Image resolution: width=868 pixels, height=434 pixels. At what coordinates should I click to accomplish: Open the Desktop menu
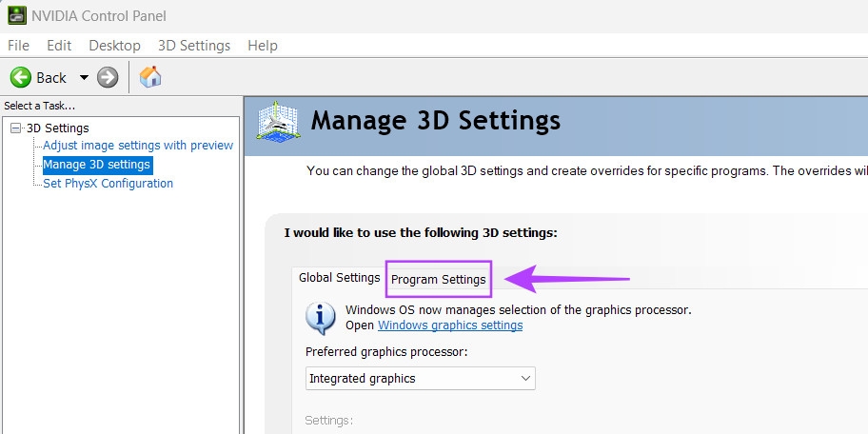coord(114,46)
